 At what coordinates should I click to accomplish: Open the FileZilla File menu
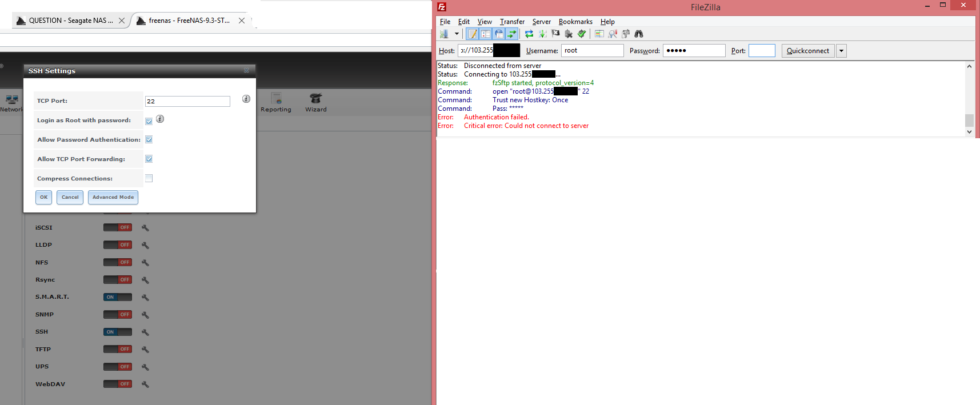445,22
